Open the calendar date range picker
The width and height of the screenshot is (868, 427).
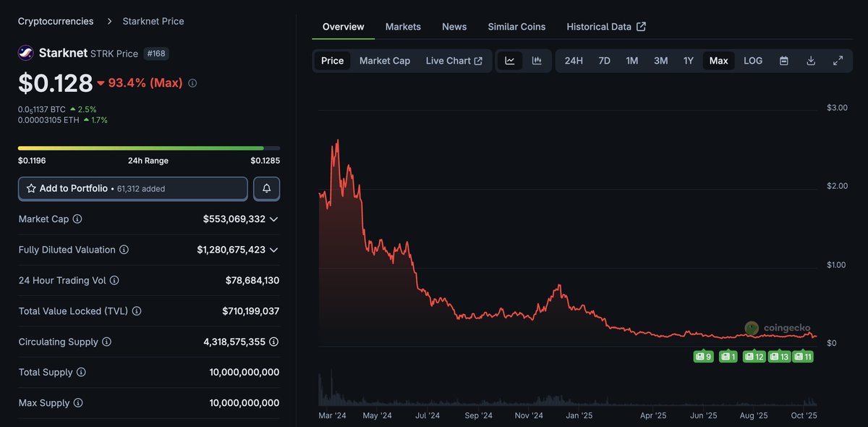[783, 61]
